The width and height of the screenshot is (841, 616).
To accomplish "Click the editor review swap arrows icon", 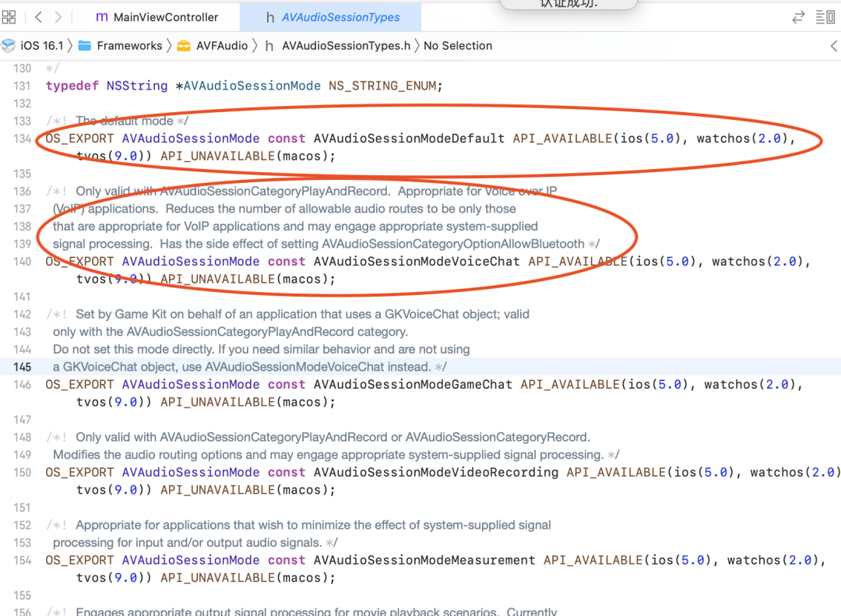I will point(798,16).
